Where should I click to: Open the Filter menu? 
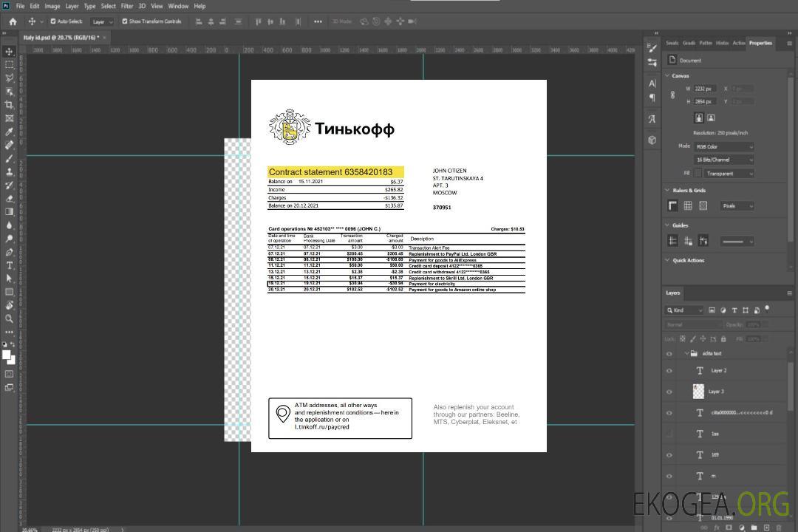coord(127,6)
